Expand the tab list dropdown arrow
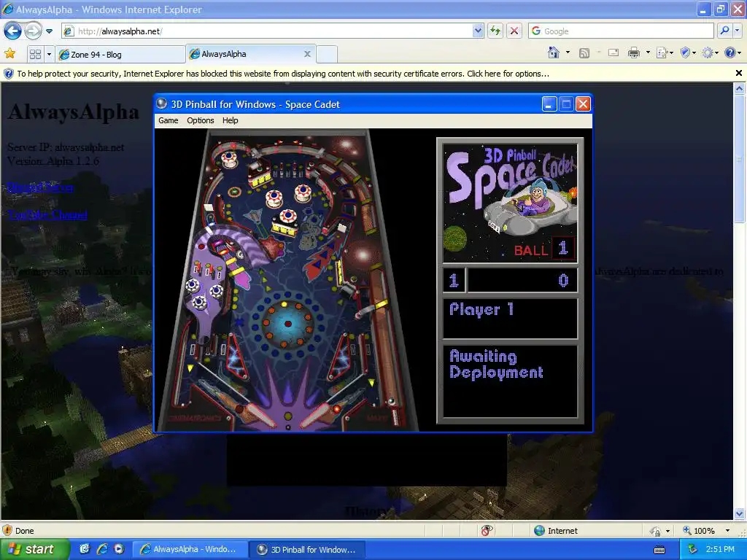This screenshot has width=747, height=560. click(49, 54)
